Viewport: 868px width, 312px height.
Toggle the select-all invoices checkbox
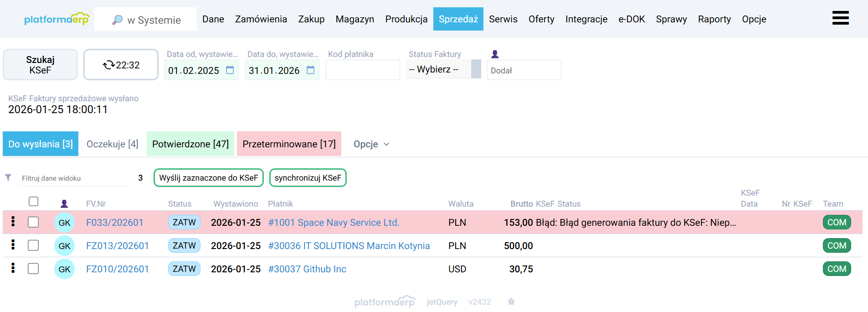(33, 201)
